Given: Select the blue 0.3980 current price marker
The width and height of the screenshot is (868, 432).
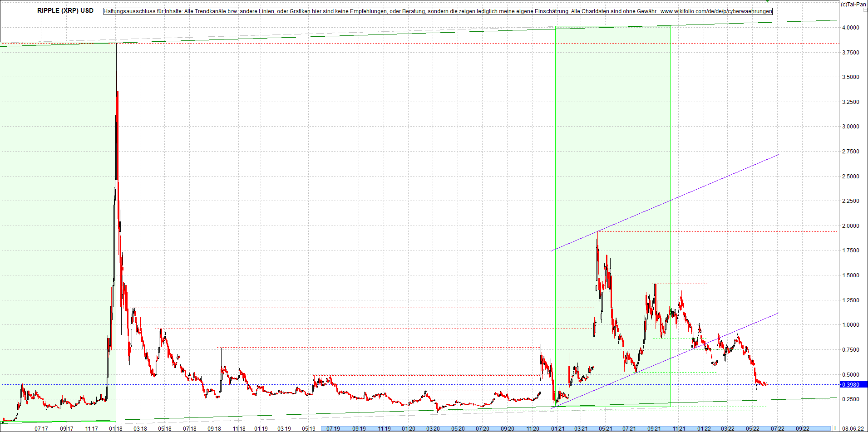Looking at the screenshot, I should 853,384.
